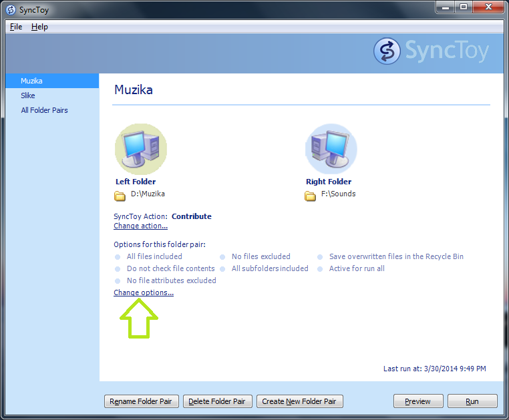The image size is (509, 420).
Task: Click the 'Last run at' timestamp
Action: 435,369
